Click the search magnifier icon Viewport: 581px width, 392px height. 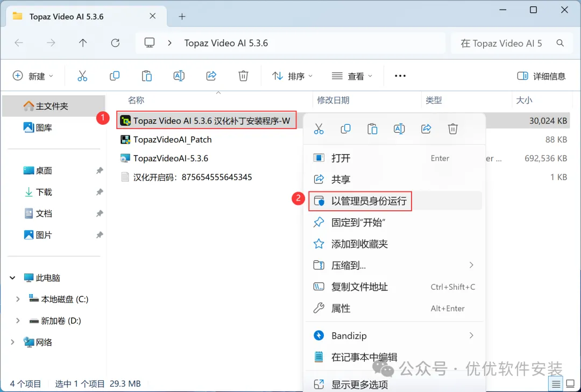560,43
